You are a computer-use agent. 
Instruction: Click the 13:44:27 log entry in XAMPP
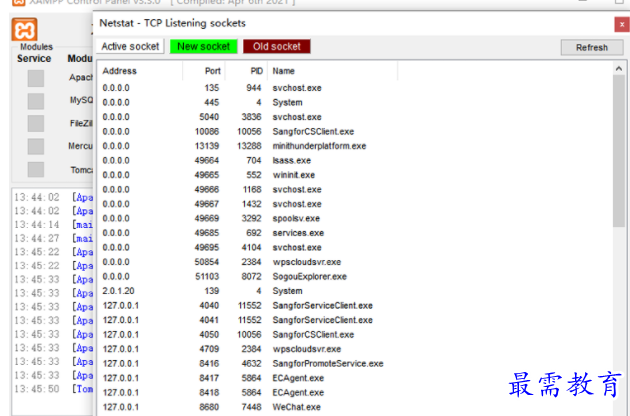(53, 238)
